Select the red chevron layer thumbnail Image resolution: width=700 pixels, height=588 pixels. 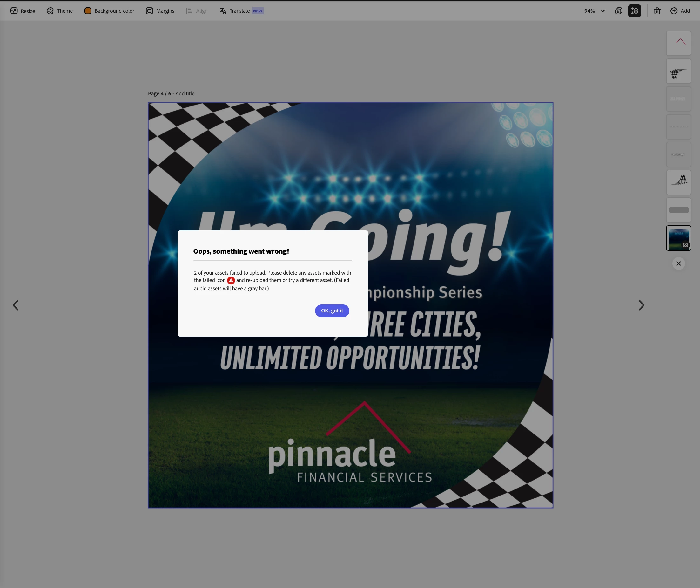pos(678,43)
